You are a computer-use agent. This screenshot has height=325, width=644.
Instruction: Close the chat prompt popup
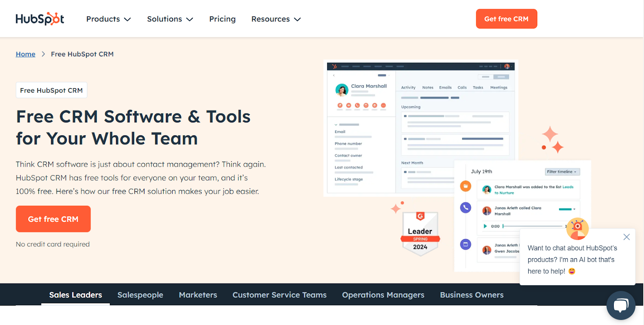coord(626,237)
